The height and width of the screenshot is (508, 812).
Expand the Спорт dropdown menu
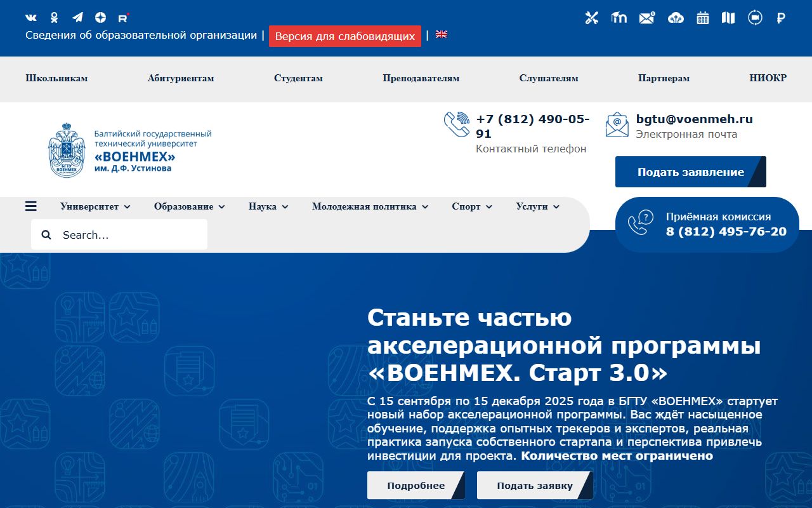click(472, 206)
